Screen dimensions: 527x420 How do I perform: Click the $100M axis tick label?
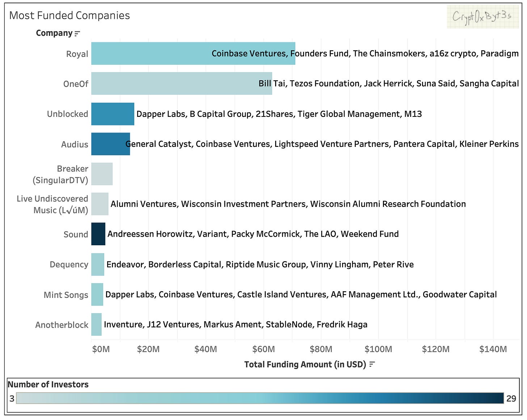(x=378, y=349)
